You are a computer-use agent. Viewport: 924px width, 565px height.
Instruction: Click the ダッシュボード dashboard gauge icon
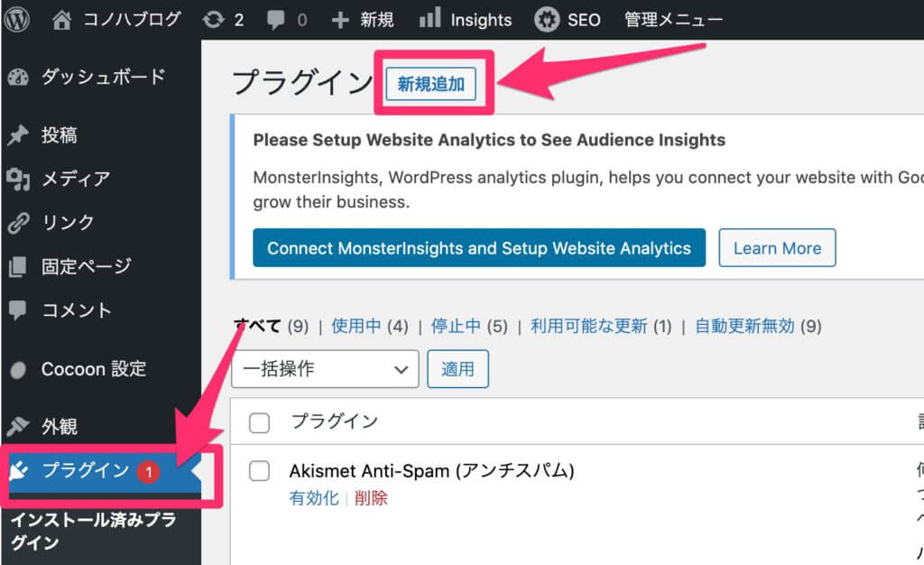18,77
